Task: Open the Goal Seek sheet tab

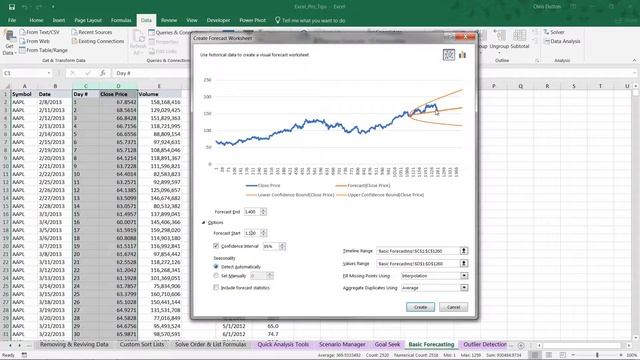Action: coord(387,344)
